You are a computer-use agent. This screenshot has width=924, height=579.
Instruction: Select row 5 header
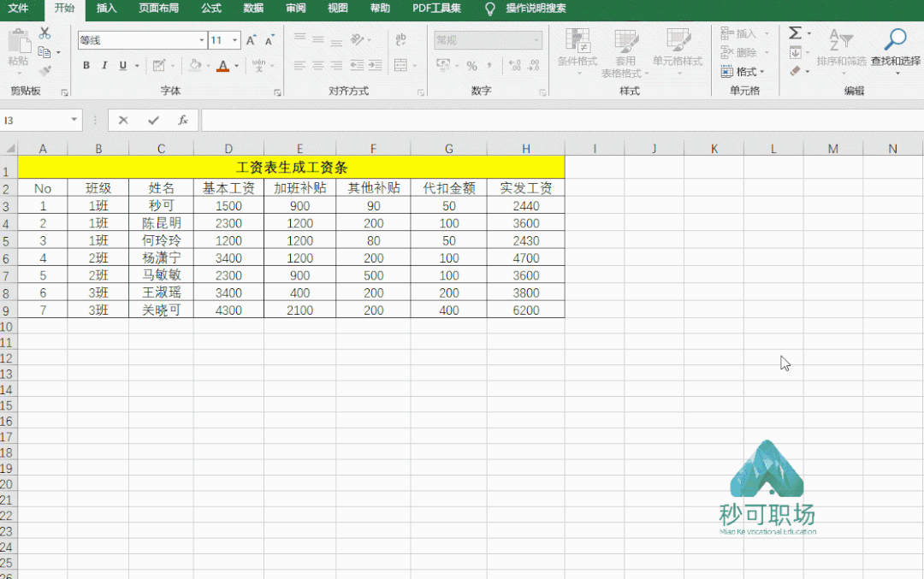(x=7, y=241)
